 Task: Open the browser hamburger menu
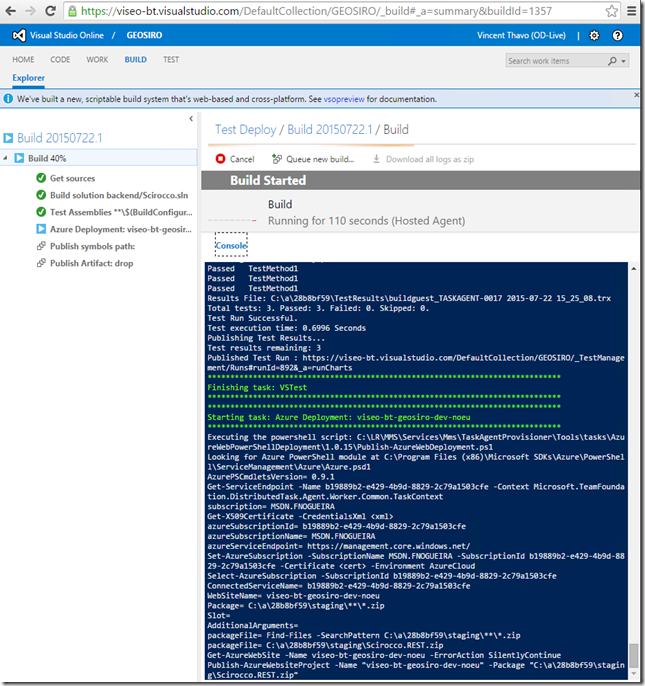coord(631,11)
